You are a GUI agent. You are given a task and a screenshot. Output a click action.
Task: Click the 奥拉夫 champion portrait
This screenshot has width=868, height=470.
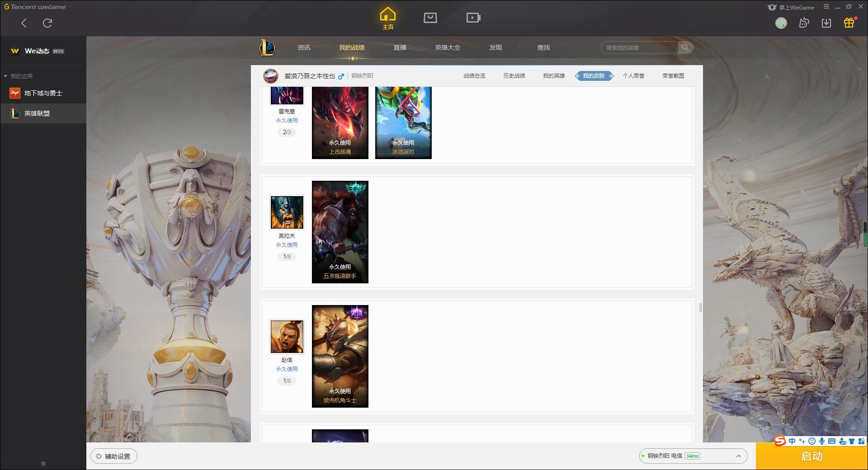coord(287,212)
